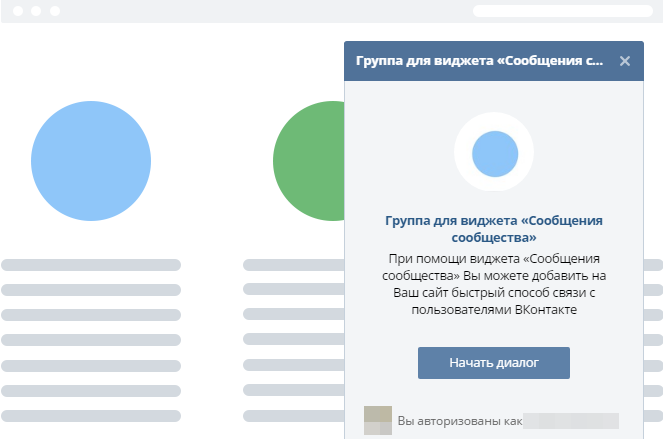Click the Вы авторизованы как text
This screenshot has height=439, width=663.
tap(460, 421)
